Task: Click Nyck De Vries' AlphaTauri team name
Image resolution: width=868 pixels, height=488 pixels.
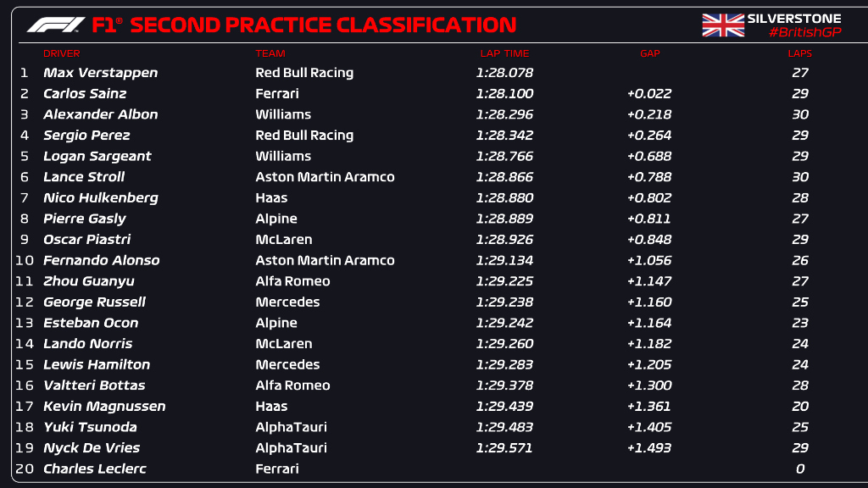Action: (x=292, y=448)
